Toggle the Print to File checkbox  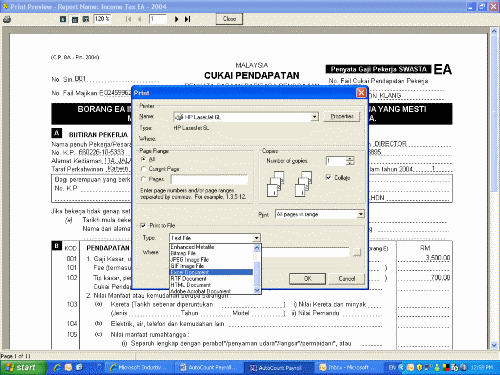click(143, 226)
